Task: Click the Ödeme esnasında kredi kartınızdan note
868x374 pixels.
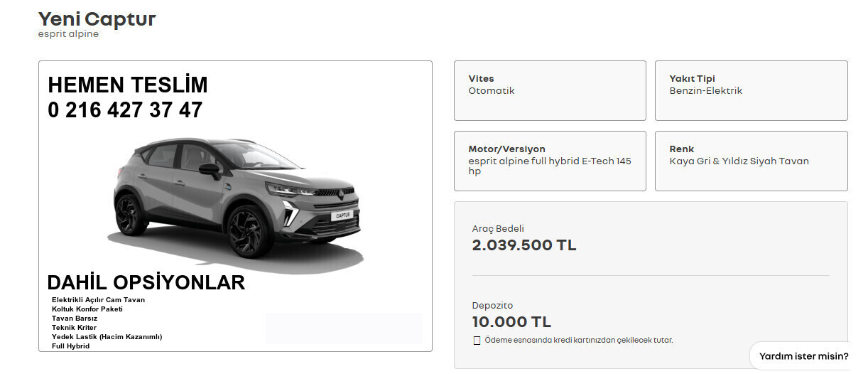Action: 579,341
